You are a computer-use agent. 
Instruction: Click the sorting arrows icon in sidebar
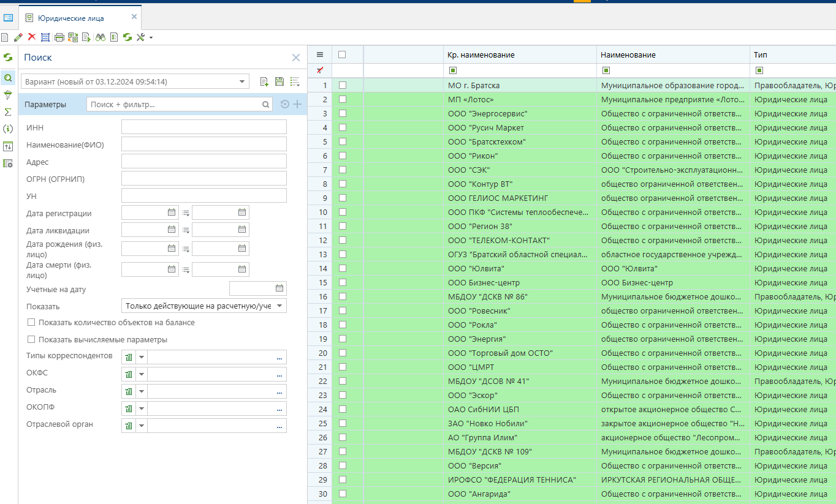(8, 146)
